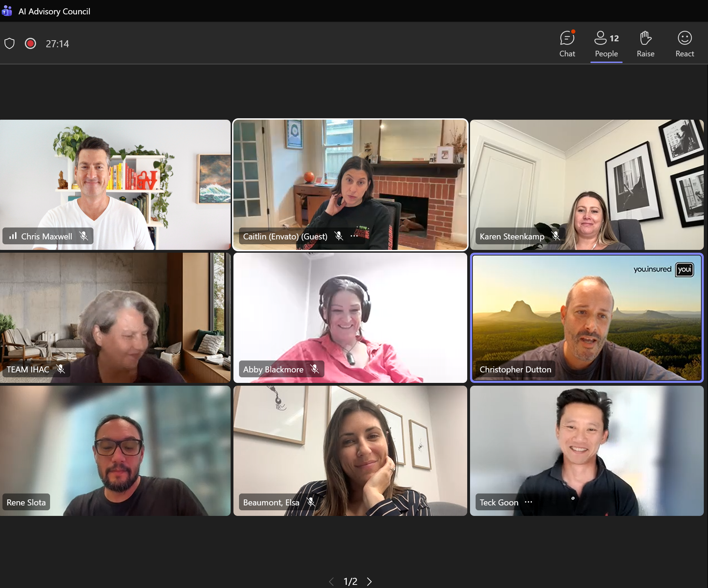
Task: Click Abby Blackmore's muted mic icon
Action: click(x=315, y=369)
